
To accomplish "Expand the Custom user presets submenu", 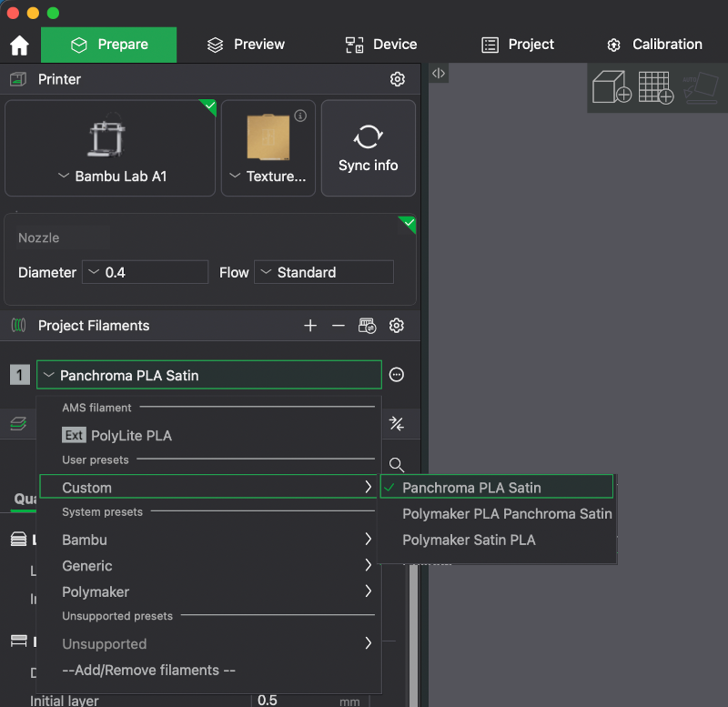I will pos(209,487).
